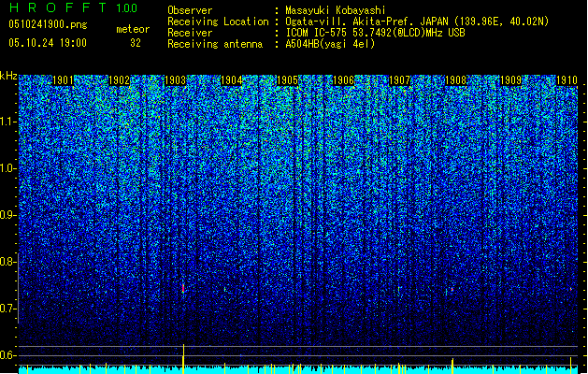
Task: Click the 1902 time marker
Action: (119, 80)
